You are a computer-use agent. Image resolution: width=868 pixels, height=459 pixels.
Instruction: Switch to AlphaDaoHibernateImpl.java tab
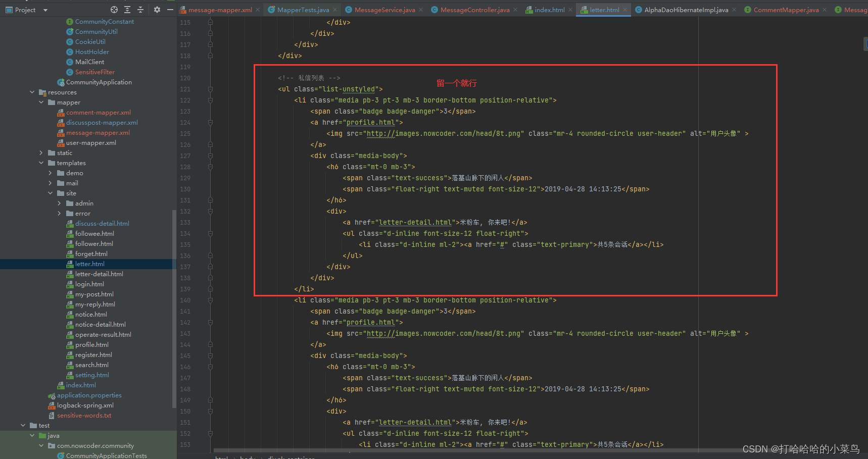point(686,10)
